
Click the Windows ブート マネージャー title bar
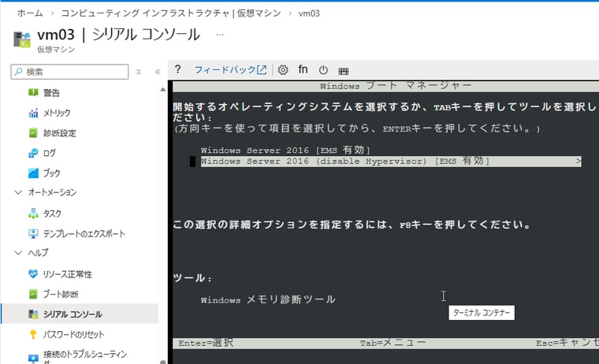click(x=386, y=86)
